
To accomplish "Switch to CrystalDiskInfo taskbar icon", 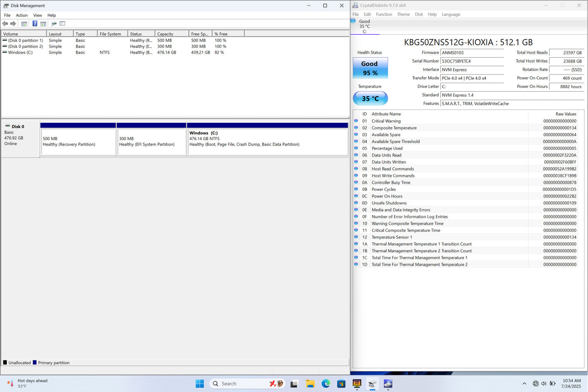I will (x=388, y=384).
